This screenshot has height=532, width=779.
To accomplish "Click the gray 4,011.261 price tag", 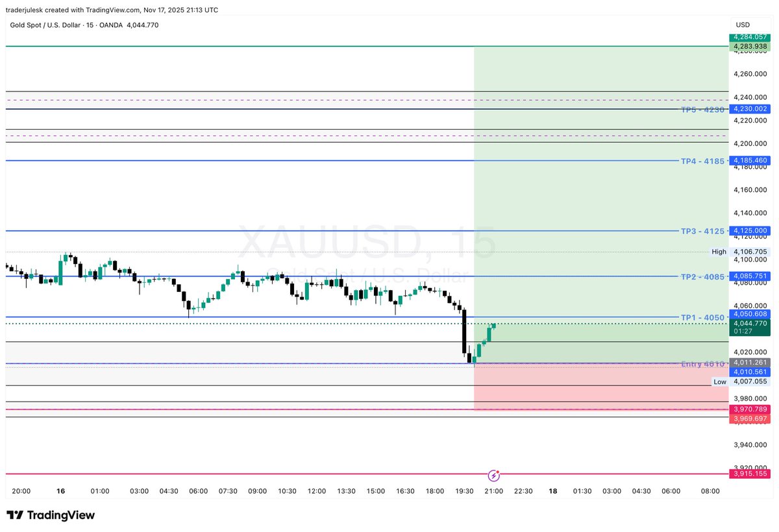I will tap(750, 362).
